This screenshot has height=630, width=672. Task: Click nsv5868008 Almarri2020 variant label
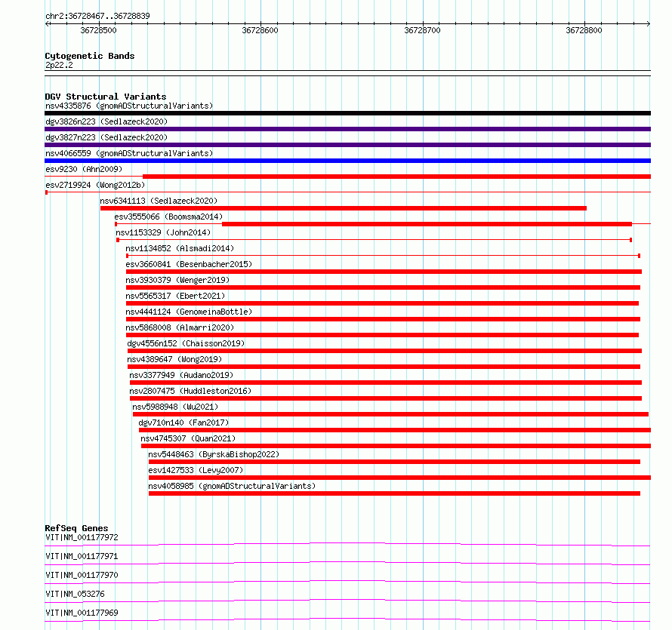click(x=180, y=327)
